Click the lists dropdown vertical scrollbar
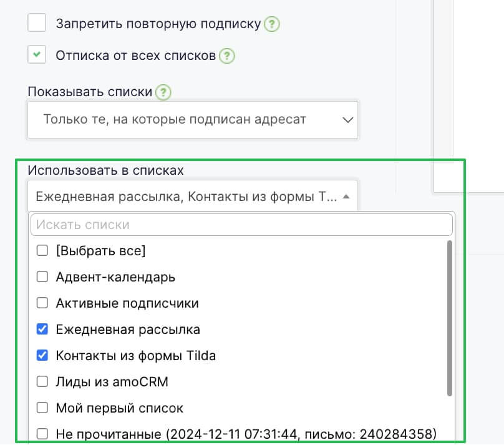The width and height of the screenshot is (504, 445). (449, 318)
